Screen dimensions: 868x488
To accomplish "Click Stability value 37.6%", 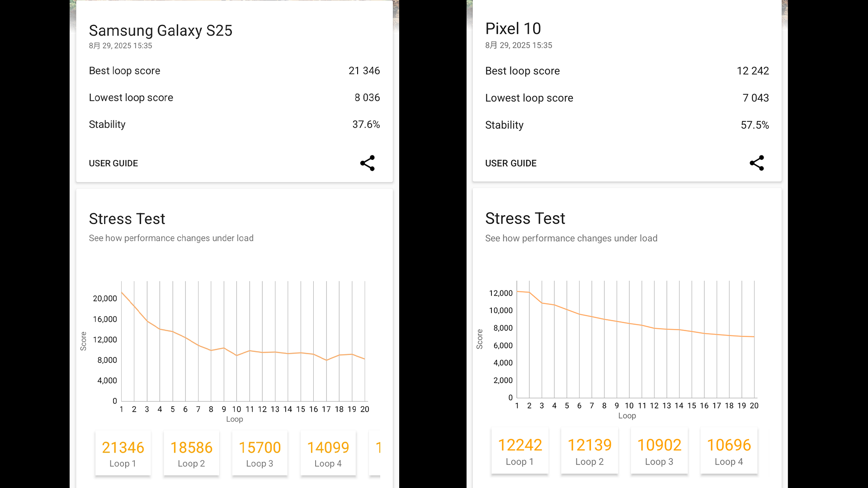I will click(x=366, y=124).
